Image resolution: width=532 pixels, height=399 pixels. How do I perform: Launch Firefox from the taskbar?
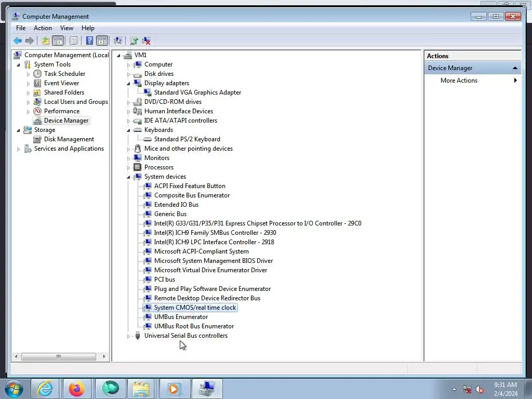point(77,389)
